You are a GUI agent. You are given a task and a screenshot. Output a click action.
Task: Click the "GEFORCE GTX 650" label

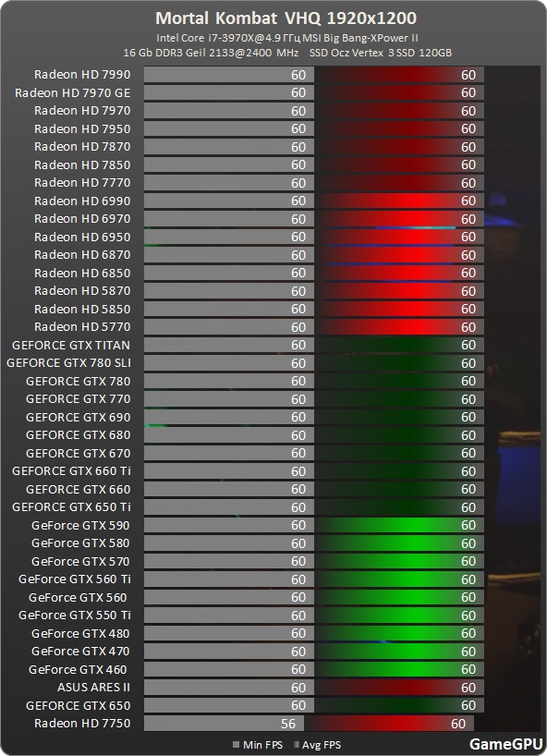(78, 705)
